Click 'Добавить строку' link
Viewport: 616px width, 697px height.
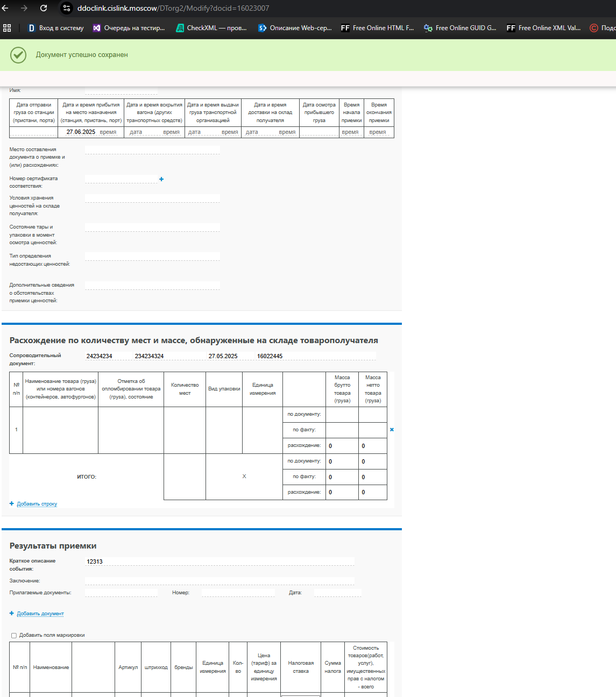(37, 504)
